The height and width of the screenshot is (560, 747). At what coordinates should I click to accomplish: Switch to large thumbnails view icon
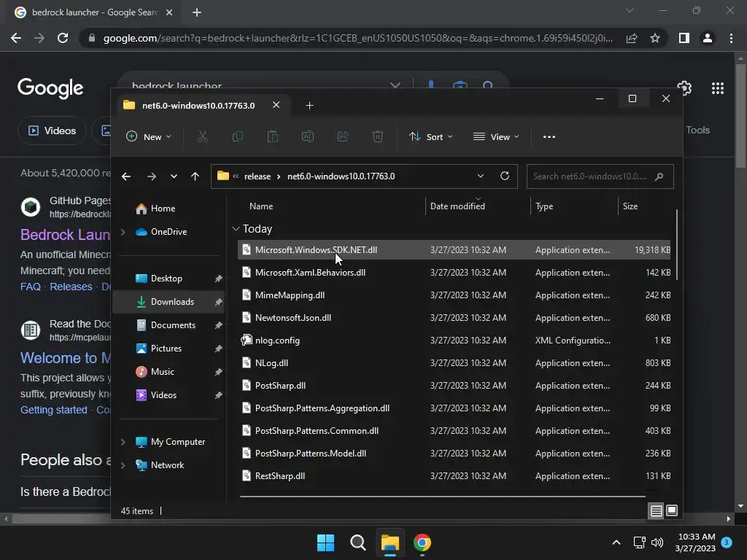pyautogui.click(x=672, y=511)
